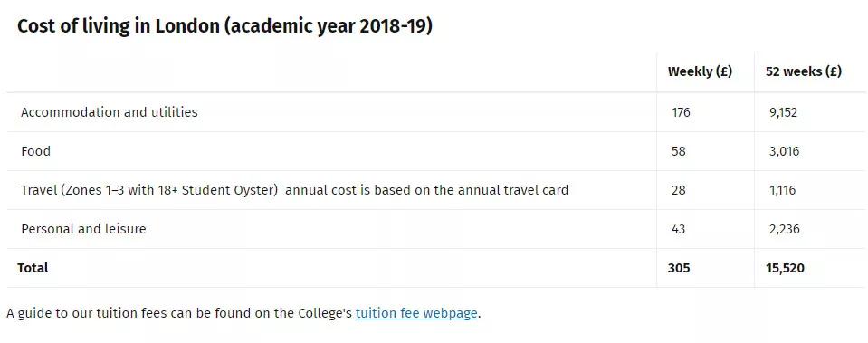Viewport: 868px width, 343px height.
Task: Select the 52 weeks (£) column header
Action: pyautogui.click(x=803, y=71)
